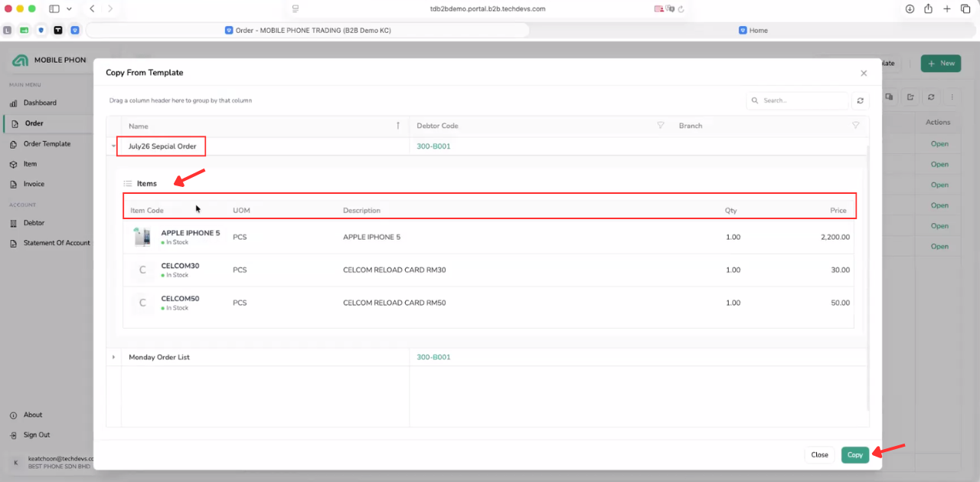Open Statement Of Account in sidebar
980x482 pixels.
(x=57, y=243)
